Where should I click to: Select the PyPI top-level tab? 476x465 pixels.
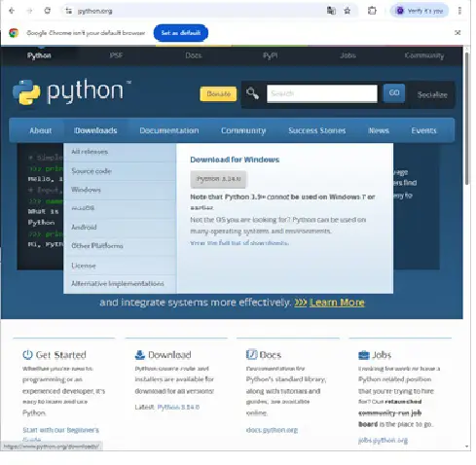pyautogui.click(x=271, y=55)
